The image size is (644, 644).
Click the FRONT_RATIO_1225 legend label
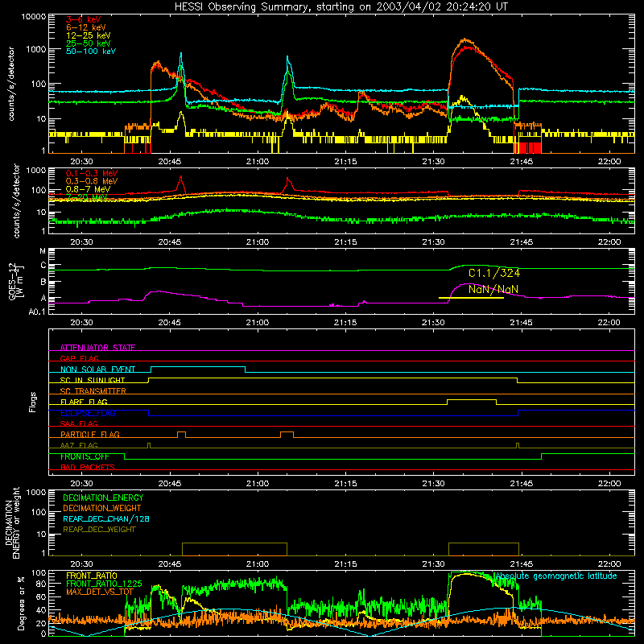click(104, 584)
